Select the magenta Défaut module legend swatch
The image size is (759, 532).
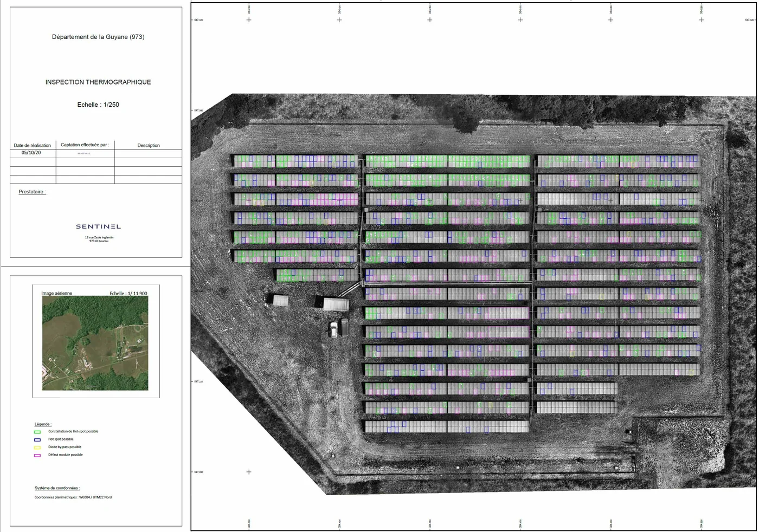coord(37,455)
